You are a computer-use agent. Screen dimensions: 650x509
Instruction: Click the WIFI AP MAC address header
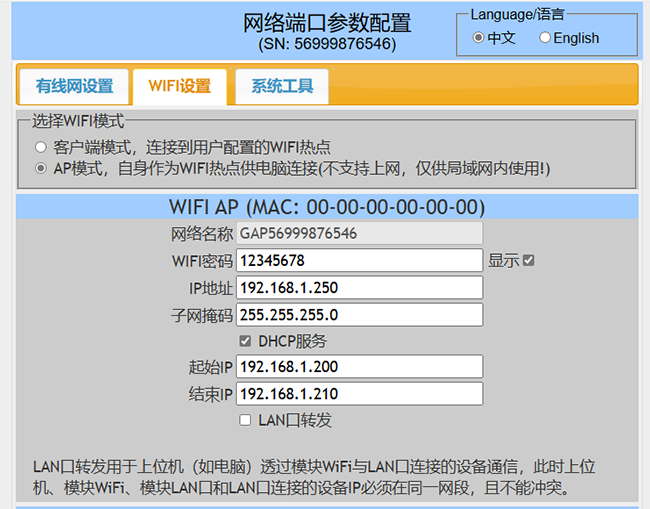click(x=327, y=207)
